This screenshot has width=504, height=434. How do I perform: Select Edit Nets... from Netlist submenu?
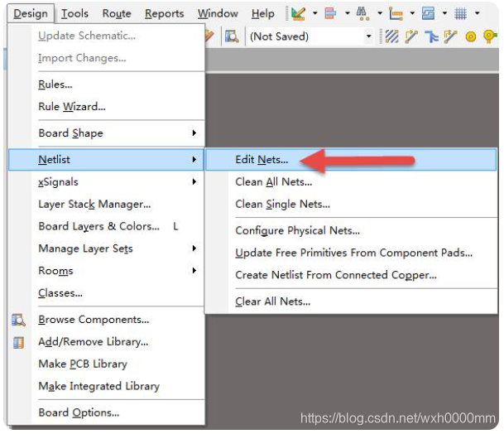(x=351, y=160)
